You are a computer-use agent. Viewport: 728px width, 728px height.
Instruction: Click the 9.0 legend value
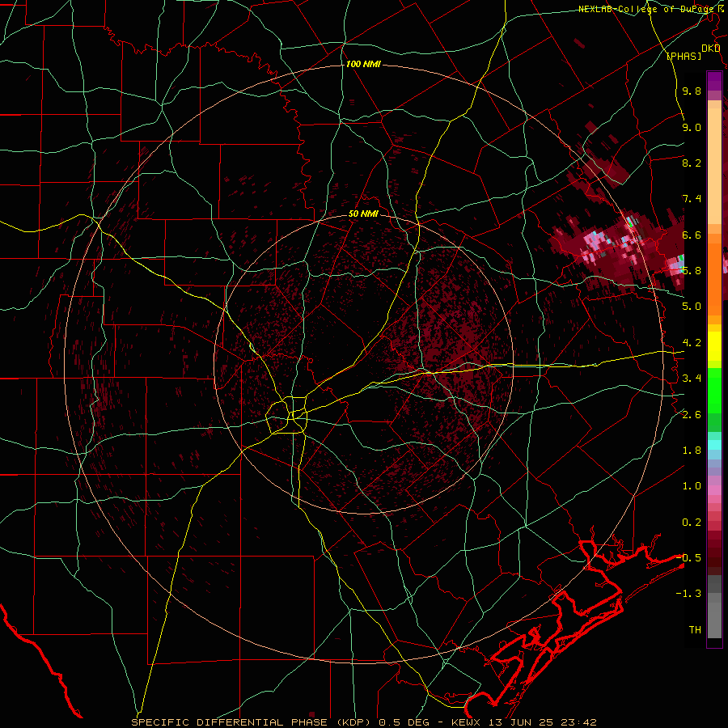[692, 127]
